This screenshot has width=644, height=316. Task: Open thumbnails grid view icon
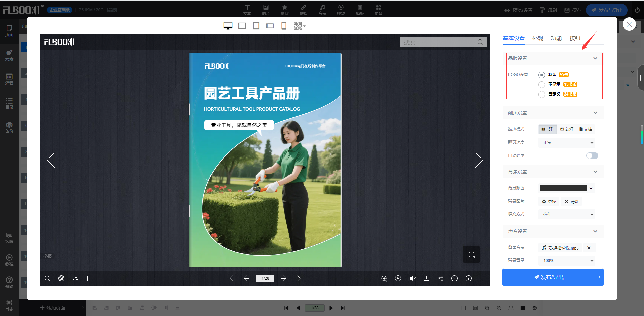click(x=104, y=278)
